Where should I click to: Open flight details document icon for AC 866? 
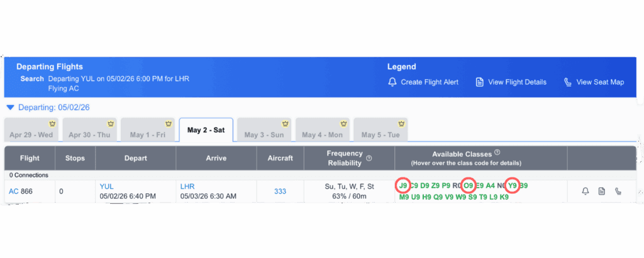point(602,191)
